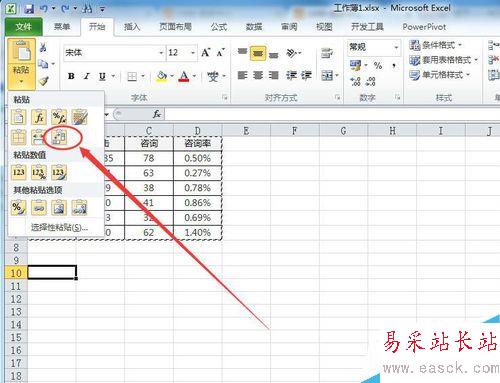Select the Paste Link option

coord(39,207)
